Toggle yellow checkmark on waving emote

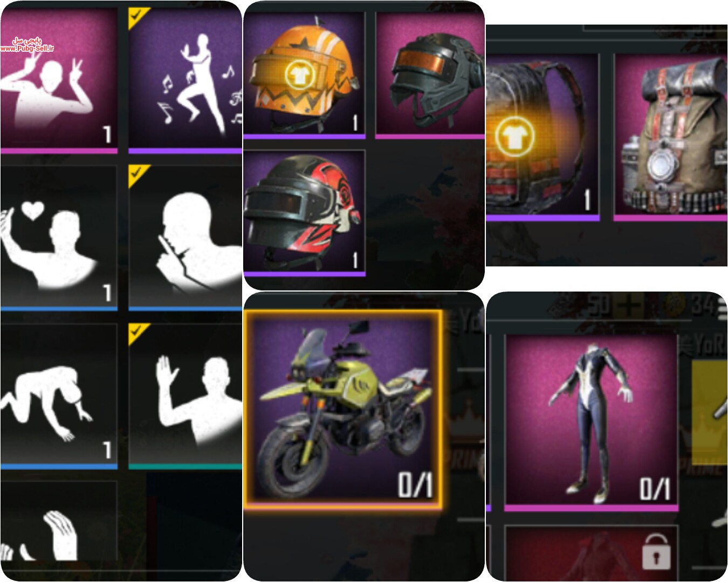pos(138,333)
